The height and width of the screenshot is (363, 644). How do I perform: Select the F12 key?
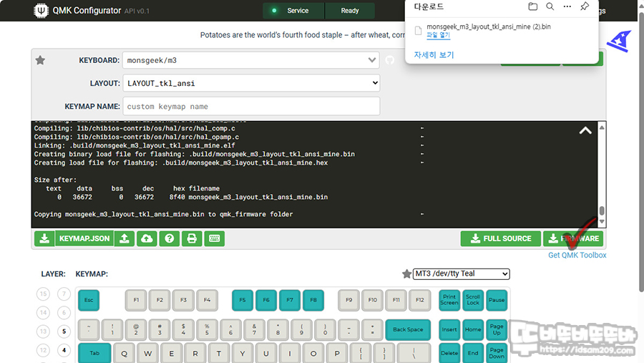(x=420, y=300)
